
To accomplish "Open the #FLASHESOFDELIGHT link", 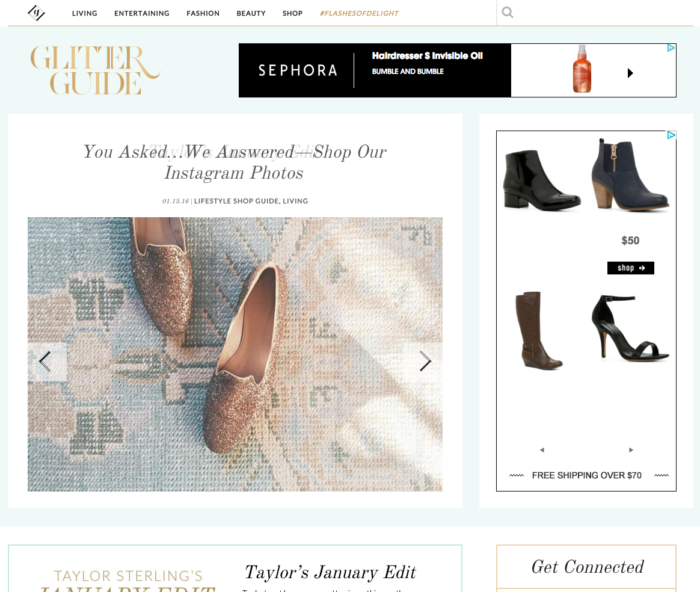I will click(359, 13).
